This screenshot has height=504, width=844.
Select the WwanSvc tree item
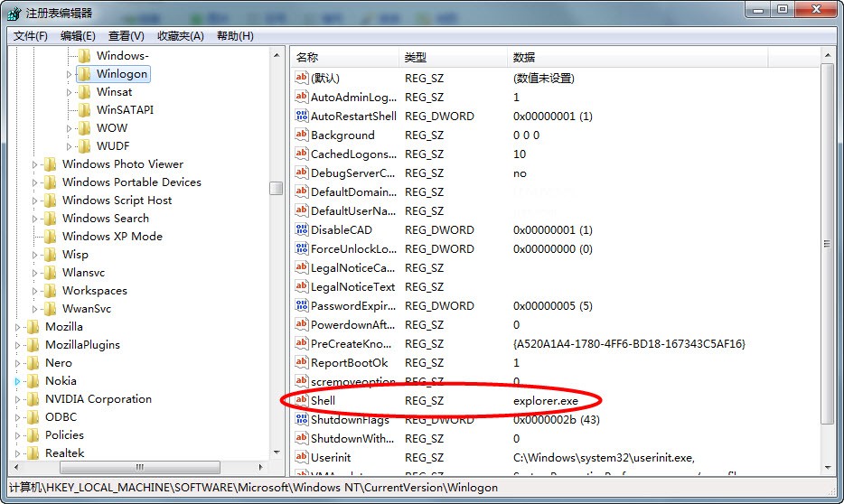point(87,309)
